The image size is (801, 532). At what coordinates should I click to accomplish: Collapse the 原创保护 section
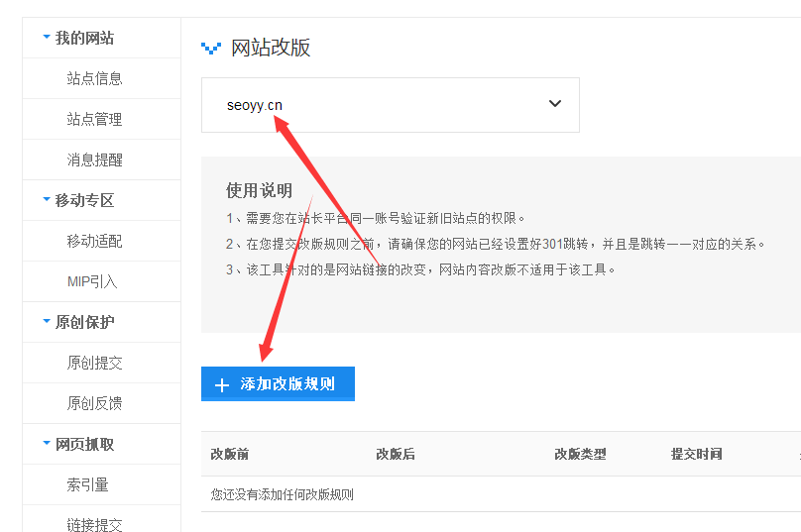(x=84, y=322)
